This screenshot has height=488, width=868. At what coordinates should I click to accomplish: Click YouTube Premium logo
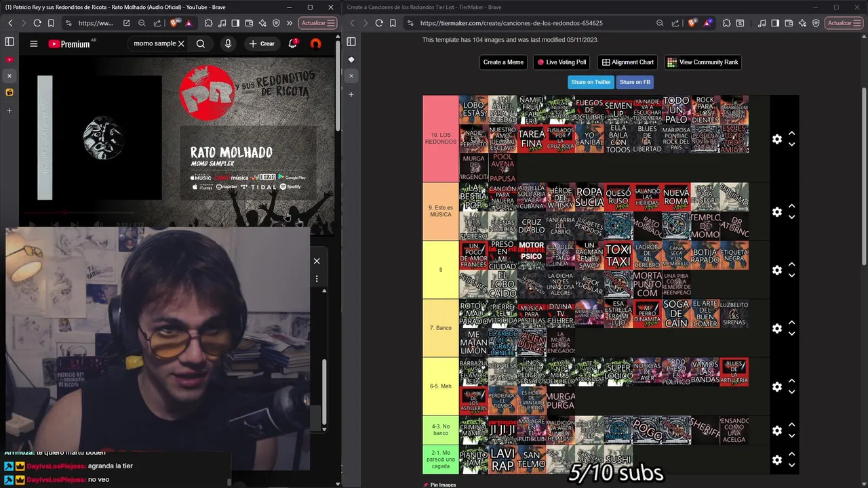tap(69, 43)
